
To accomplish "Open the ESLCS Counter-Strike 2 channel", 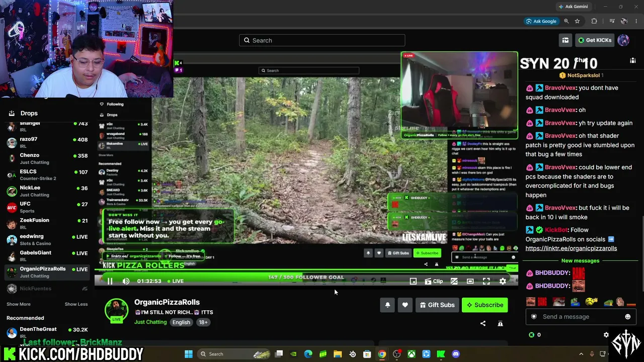I will (48, 174).
